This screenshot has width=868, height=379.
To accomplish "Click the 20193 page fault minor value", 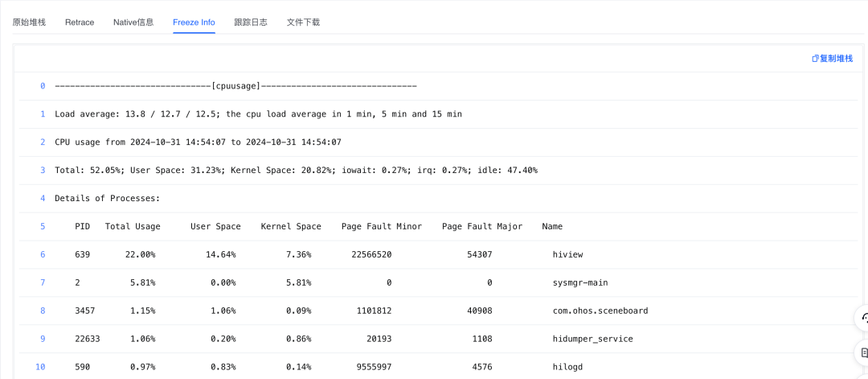I will (x=379, y=339).
